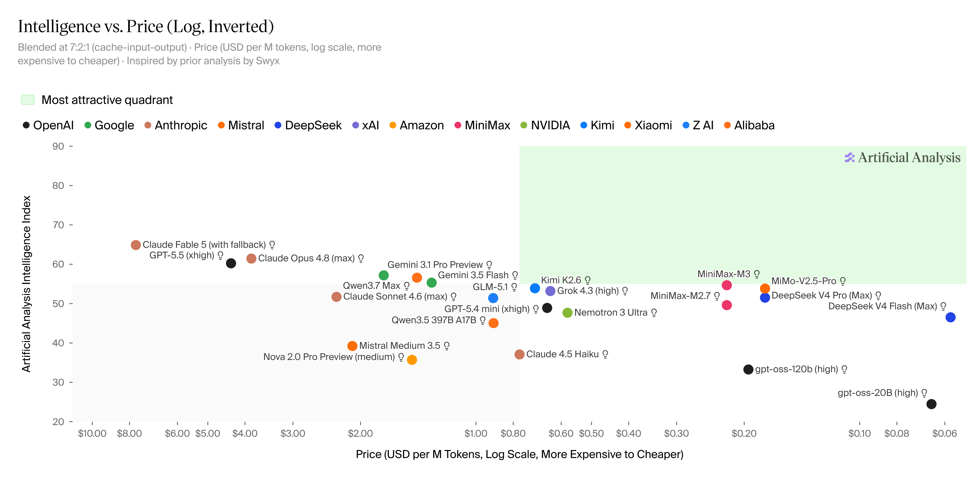Hide the DeepSeek series via legend
Image resolution: width=980 pixels, height=480 pixels.
(308, 125)
